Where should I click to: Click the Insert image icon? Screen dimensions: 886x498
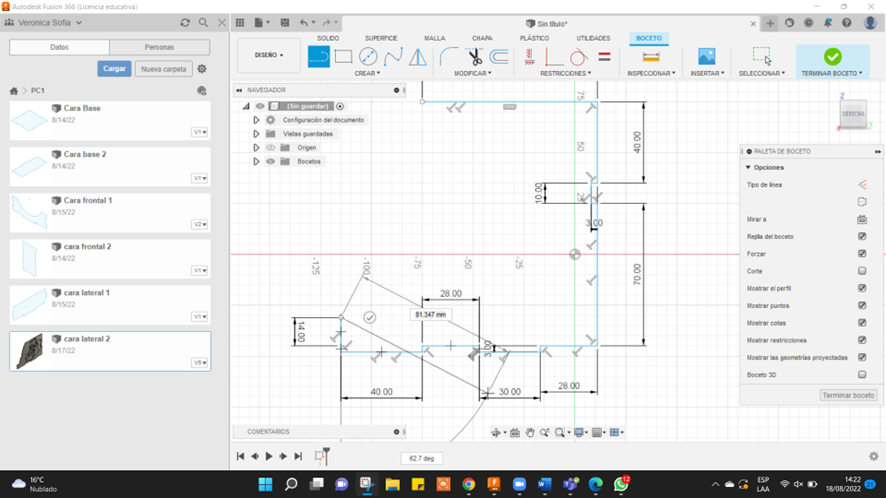pos(706,57)
